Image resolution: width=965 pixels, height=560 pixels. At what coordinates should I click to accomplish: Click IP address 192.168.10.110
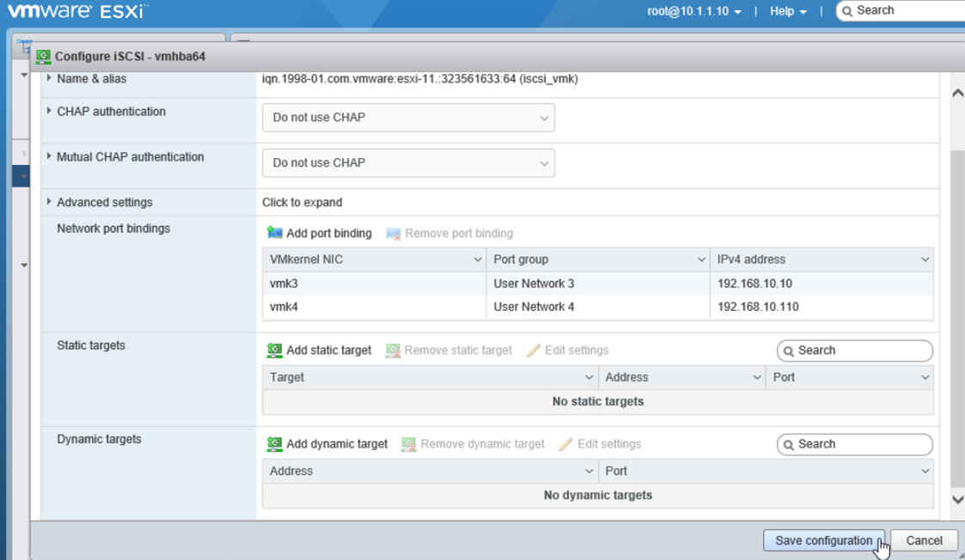[758, 307]
